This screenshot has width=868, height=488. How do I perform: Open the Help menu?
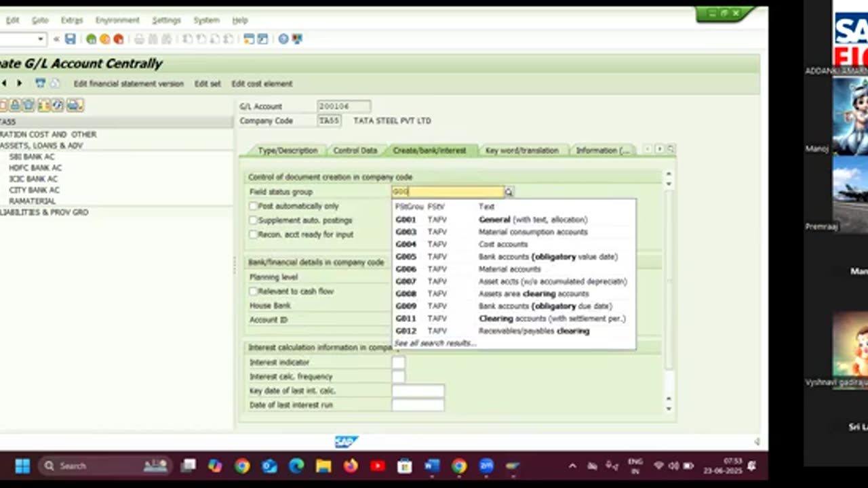pos(240,20)
